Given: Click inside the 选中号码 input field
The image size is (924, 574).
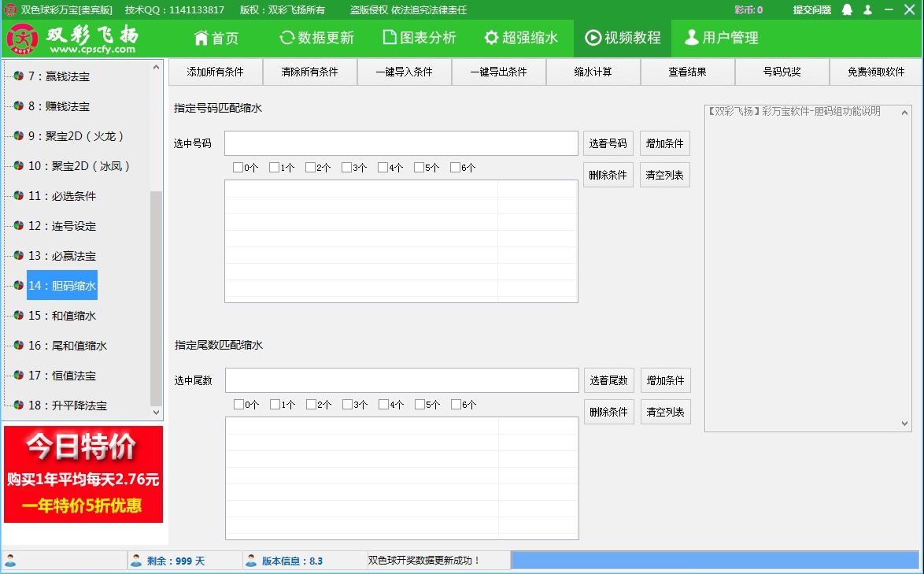Looking at the screenshot, I should [401, 143].
